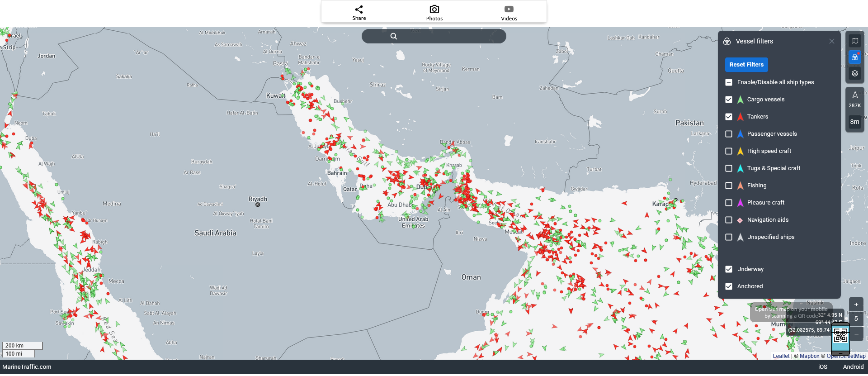
Task: Check the Passenger vessels checkbox
Action: click(x=729, y=134)
